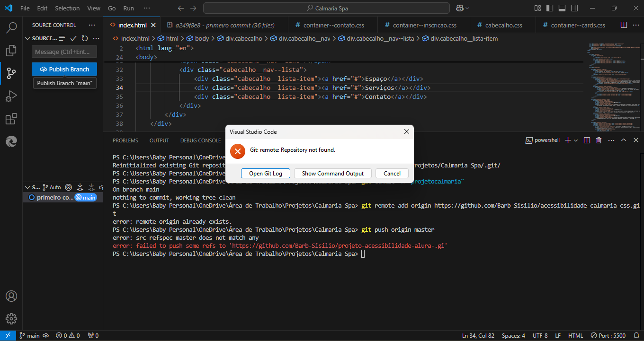The width and height of the screenshot is (644, 341).
Task: Open the Go menu
Action: click(112, 8)
